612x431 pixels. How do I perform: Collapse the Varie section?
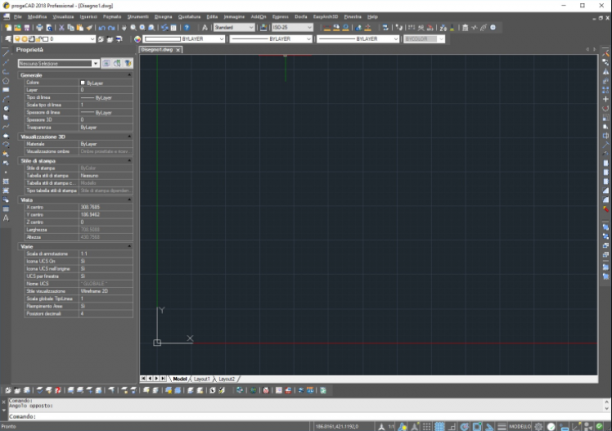pyautogui.click(x=129, y=246)
